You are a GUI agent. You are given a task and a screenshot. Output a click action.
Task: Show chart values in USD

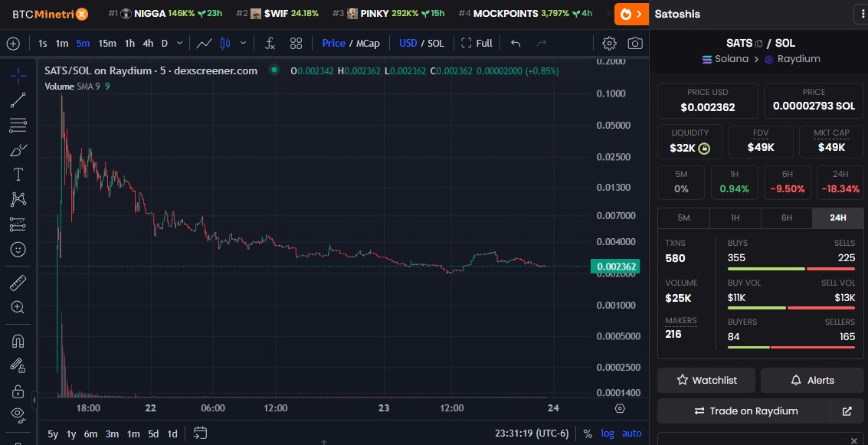tap(408, 43)
